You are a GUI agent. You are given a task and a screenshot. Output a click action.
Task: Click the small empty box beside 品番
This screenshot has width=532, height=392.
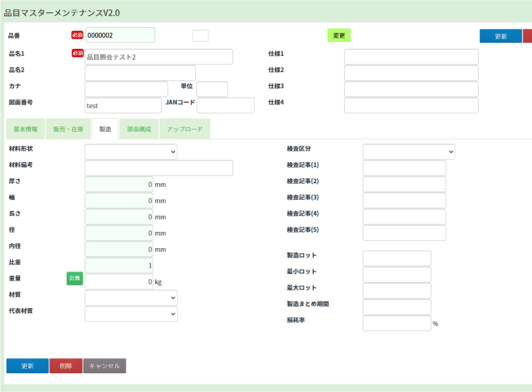(200, 35)
